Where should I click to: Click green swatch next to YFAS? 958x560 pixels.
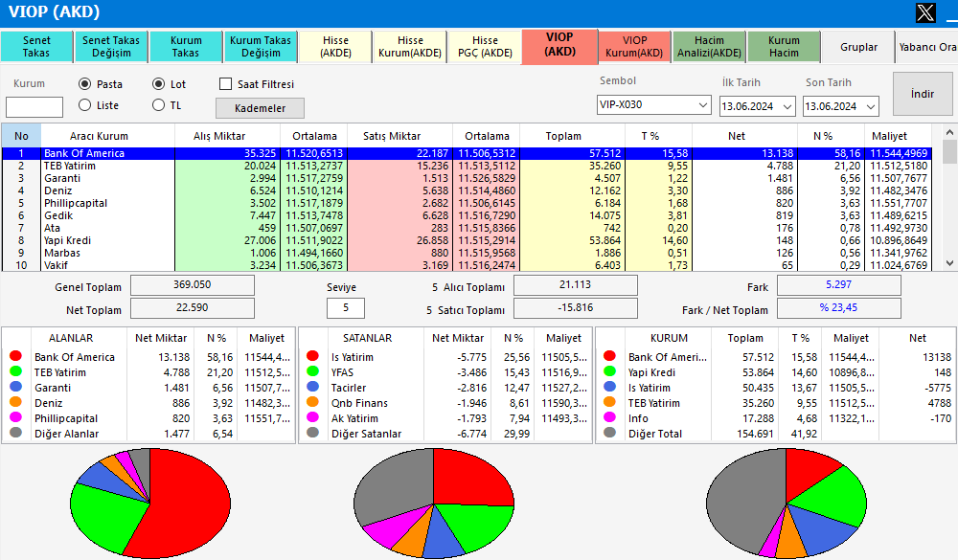pos(313,371)
